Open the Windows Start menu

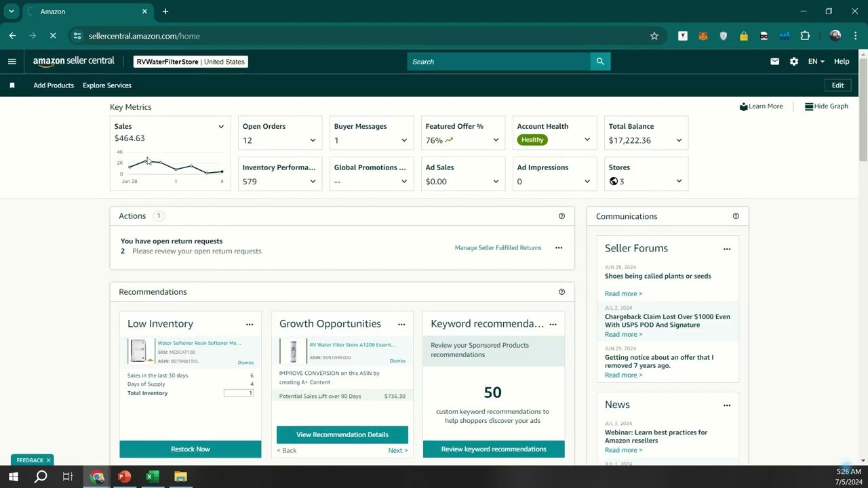tap(14, 476)
